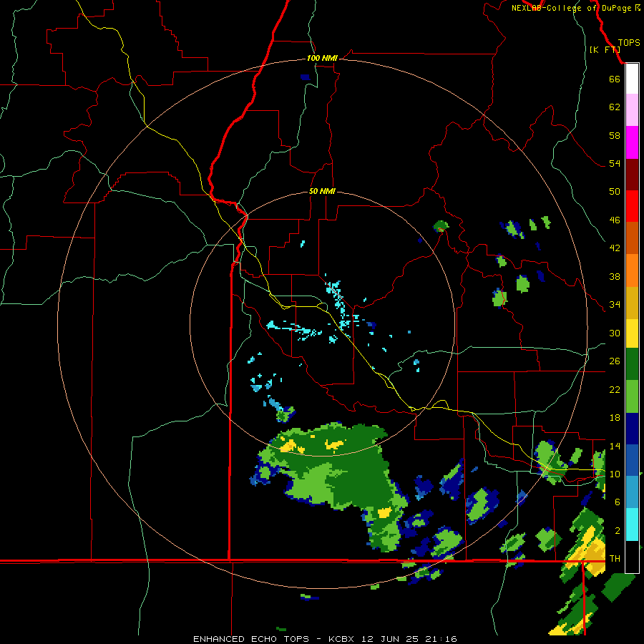Click the "[K FT]" units label
The width and height of the screenshot is (644, 644).
605,49
